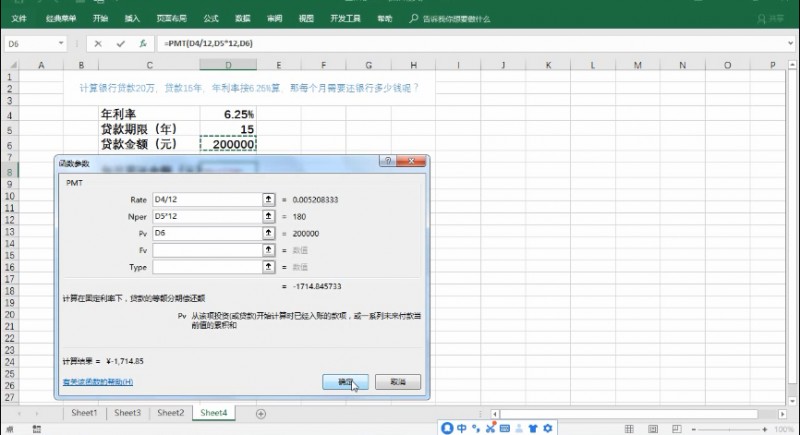
Task: Open the skin shirt icon in the IME bar
Action: click(533, 428)
